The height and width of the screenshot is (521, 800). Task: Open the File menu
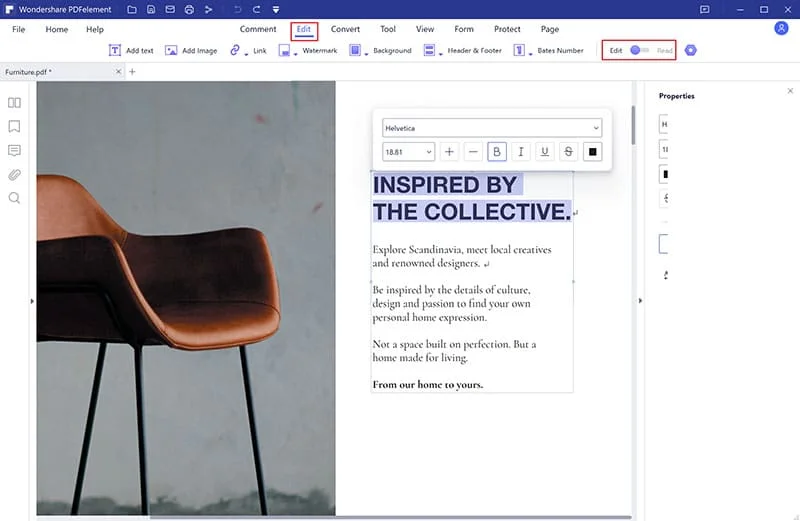coord(18,29)
